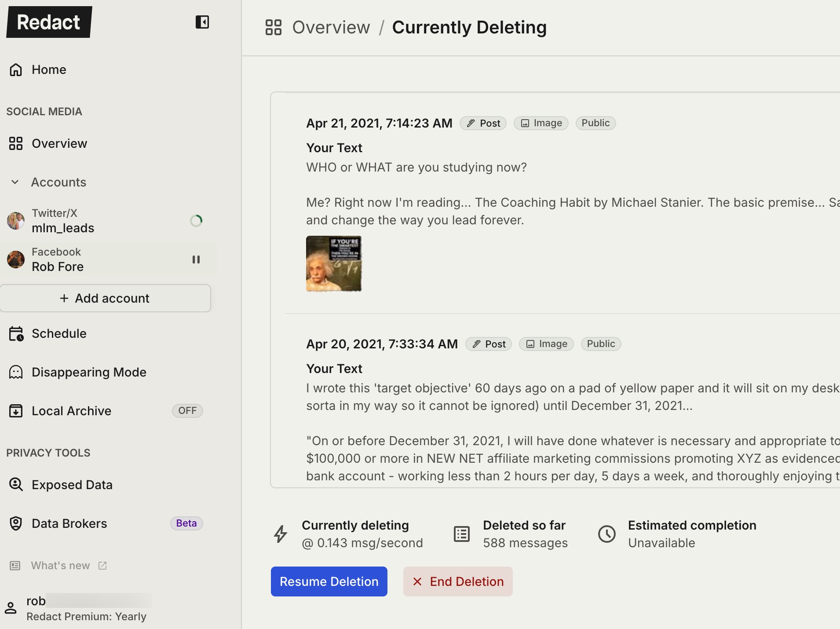The image size is (840, 629).
Task: Open the What's new link
Action: [x=60, y=566]
